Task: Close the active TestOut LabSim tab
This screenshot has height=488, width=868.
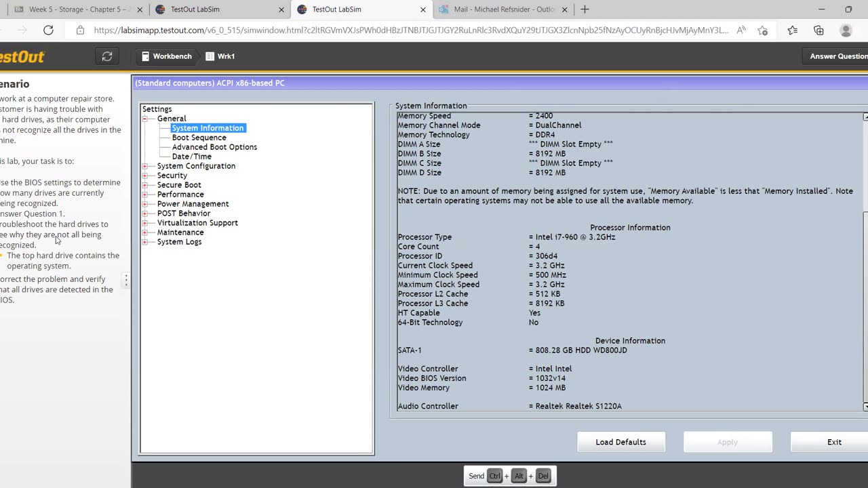Action: (x=423, y=9)
